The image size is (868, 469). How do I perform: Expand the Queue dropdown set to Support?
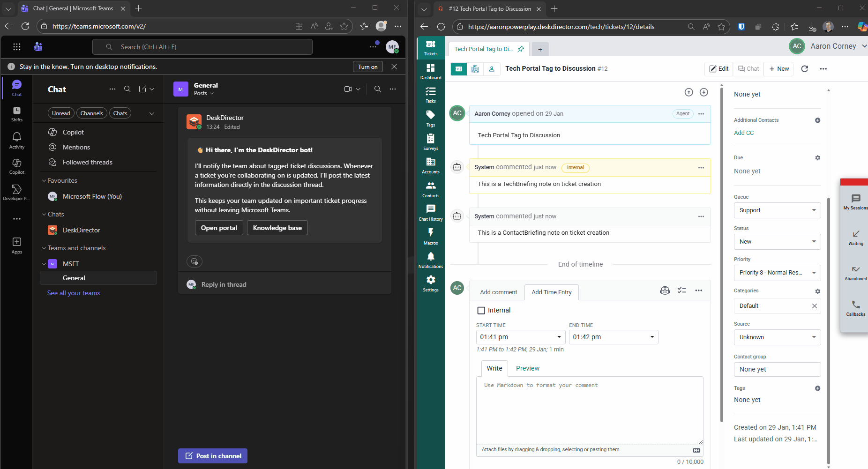pos(777,210)
